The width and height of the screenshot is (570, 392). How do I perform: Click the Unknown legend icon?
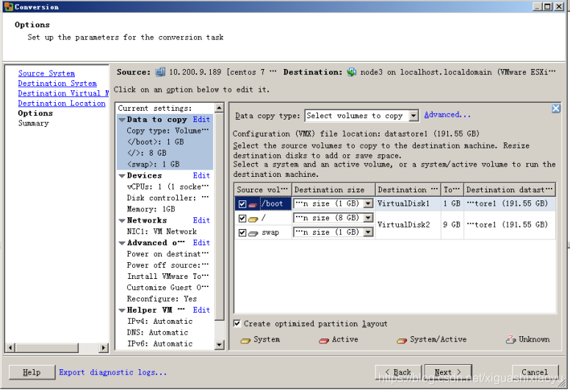pos(511,340)
